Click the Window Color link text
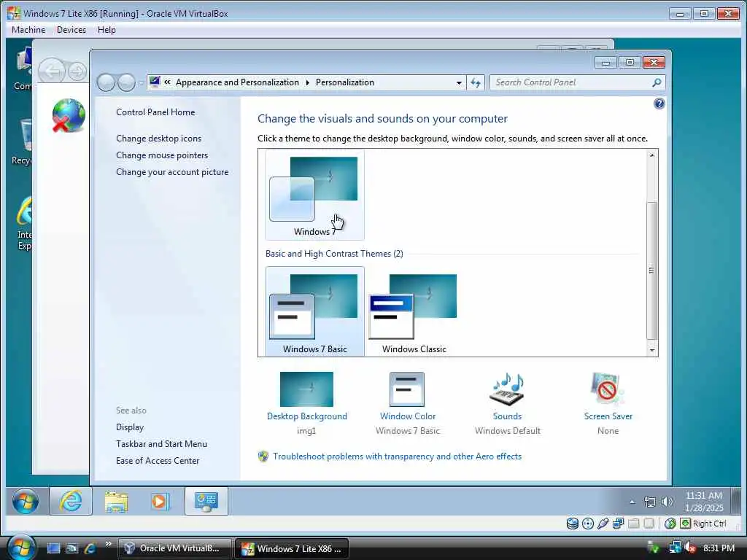 [408, 416]
